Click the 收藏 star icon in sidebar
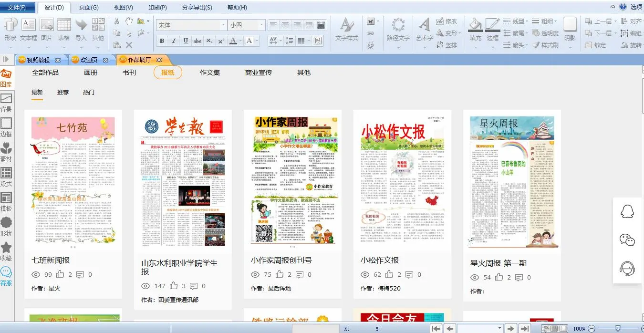Image resolution: width=644 pixels, height=333 pixels. tap(6, 251)
